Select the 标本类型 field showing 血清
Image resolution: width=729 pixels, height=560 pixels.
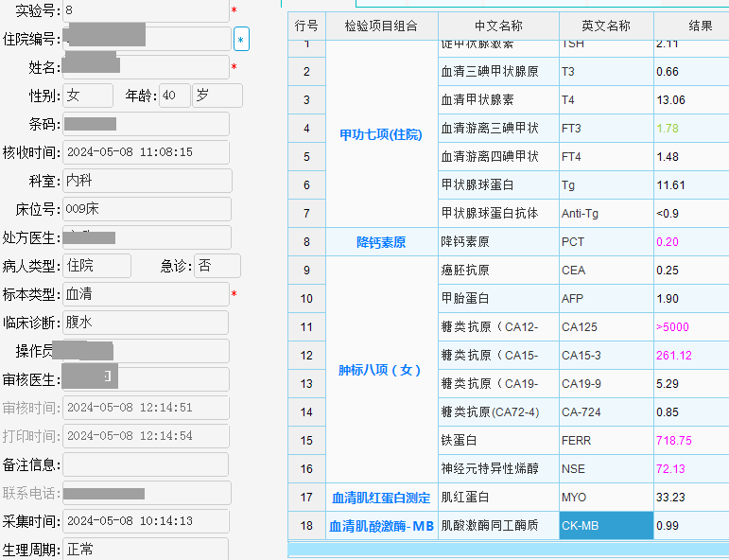tap(146, 294)
